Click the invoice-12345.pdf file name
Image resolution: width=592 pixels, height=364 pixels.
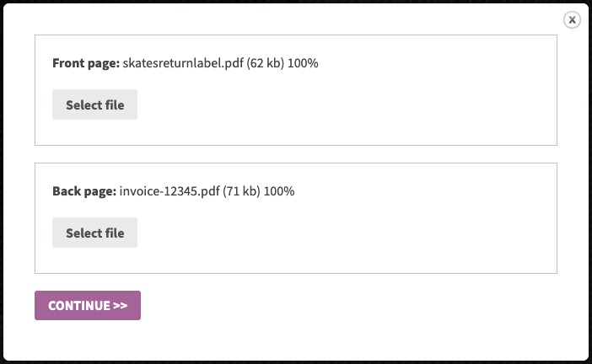tap(170, 191)
